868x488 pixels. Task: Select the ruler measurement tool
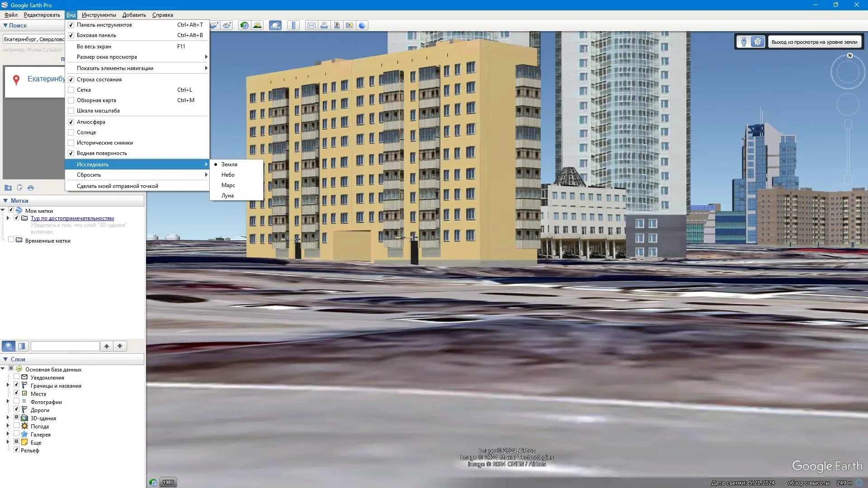pos(293,25)
